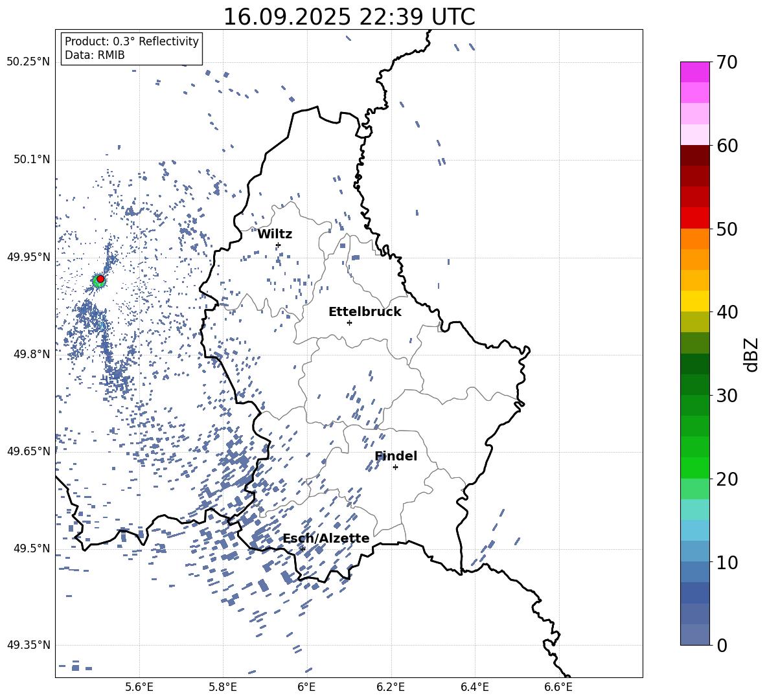767x700 pixels.
Task: Click the Findel cross marker
Action: click(x=395, y=467)
